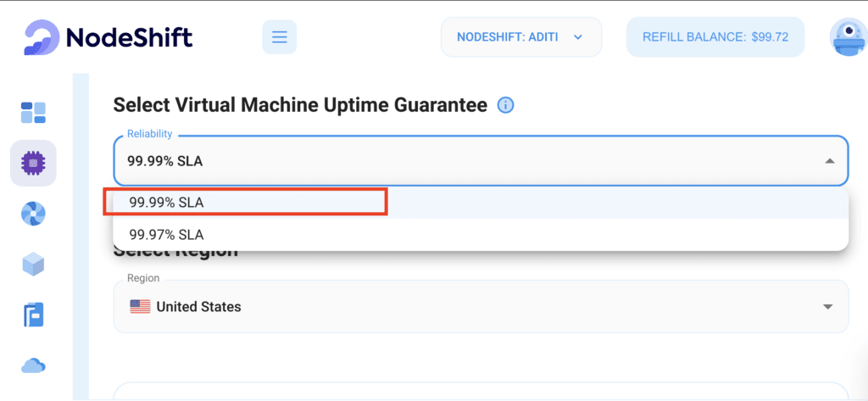Open the cube icon in sidebar

click(x=33, y=265)
